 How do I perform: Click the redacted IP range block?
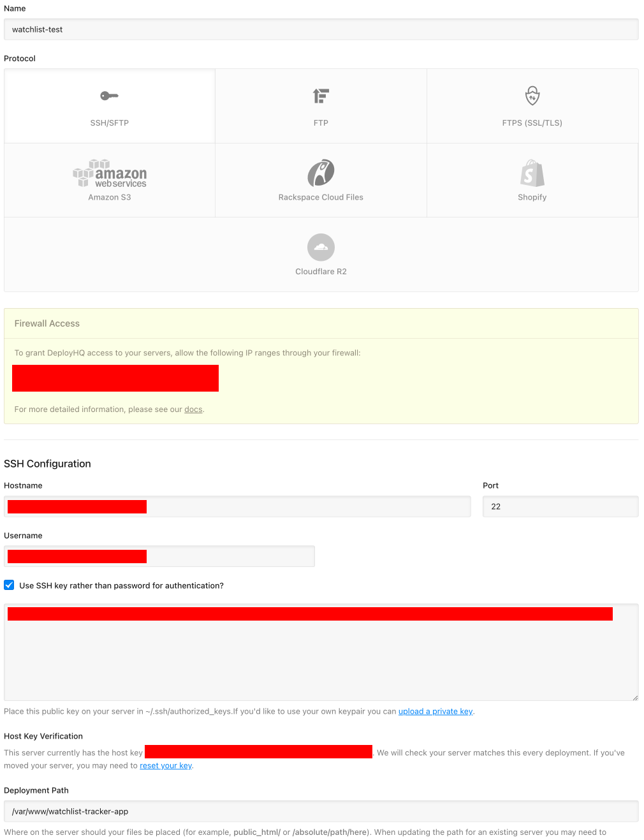click(115, 378)
